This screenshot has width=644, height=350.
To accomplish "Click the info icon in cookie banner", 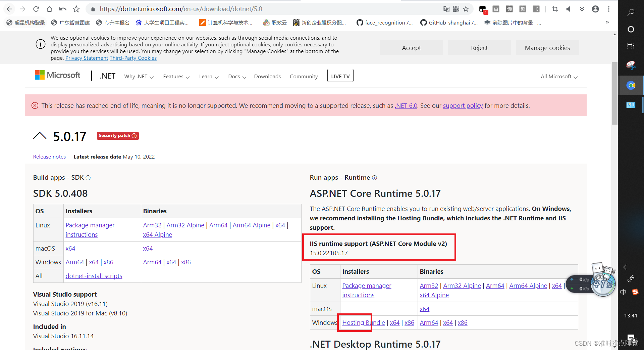I will 40,44.
